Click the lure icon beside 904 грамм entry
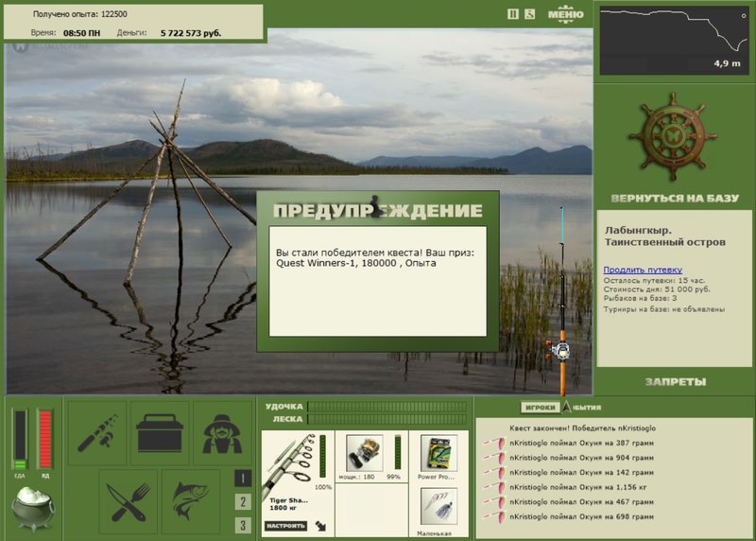Screen dimensions: 756x541 [x=495, y=458]
